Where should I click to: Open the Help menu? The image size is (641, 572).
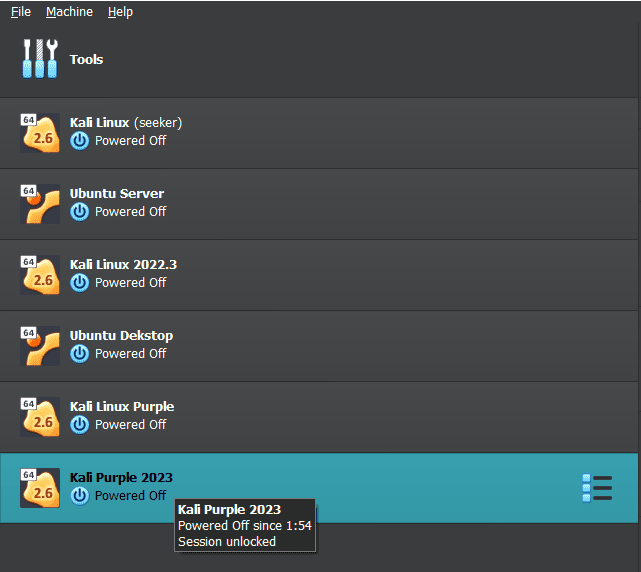(x=120, y=12)
